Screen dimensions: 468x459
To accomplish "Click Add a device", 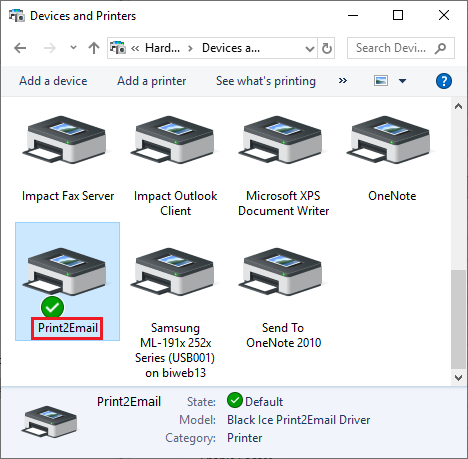I will (x=53, y=81).
